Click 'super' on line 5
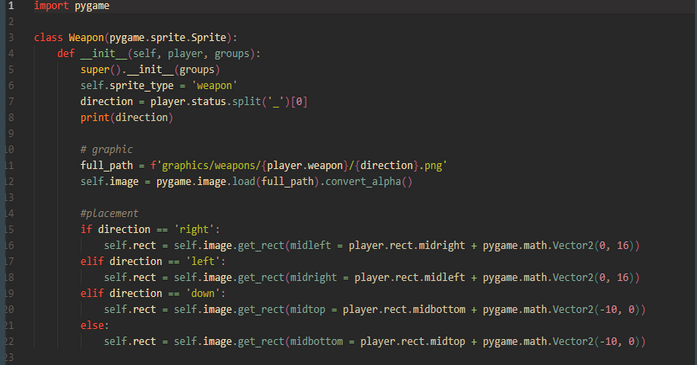The height and width of the screenshot is (365, 697). [x=95, y=70]
